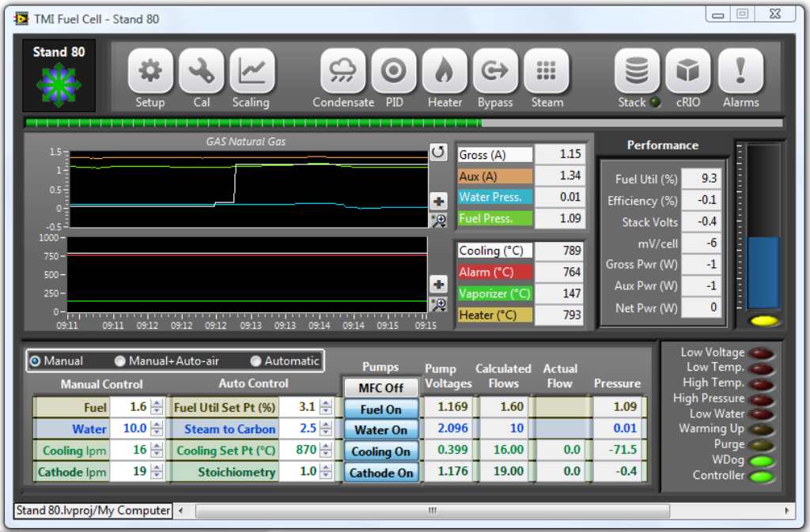Click the Cooling Set Pt stepper arrows
Viewport: 810px width, 532px height.
pos(324,451)
